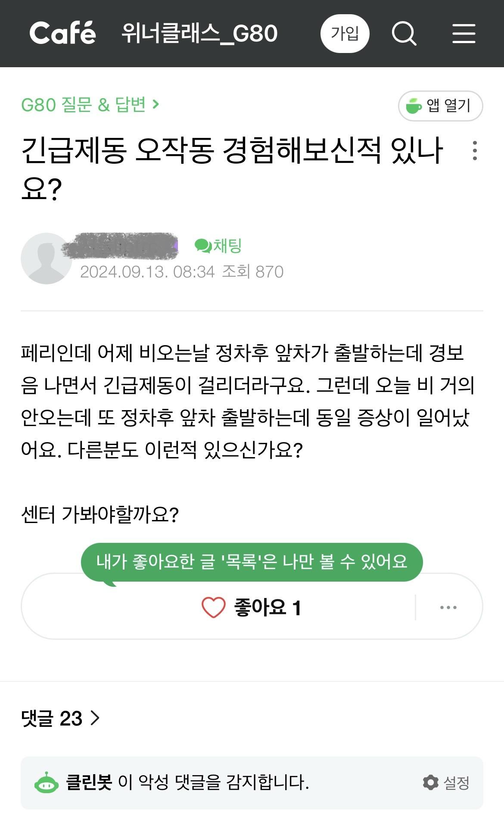Screen dimensions: 504x816
Task: Tap the author's profile avatar
Action: coord(46,259)
